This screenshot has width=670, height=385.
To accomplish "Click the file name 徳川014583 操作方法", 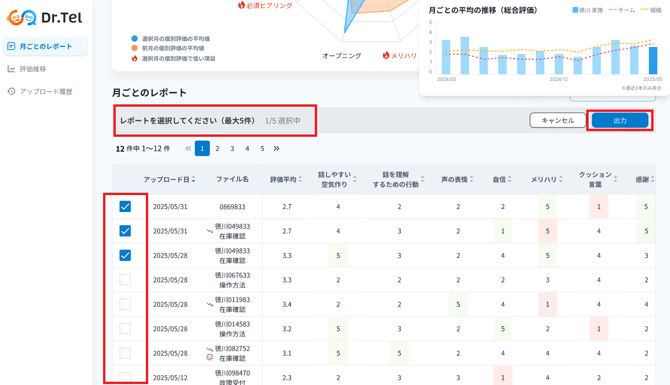I will tap(232, 329).
